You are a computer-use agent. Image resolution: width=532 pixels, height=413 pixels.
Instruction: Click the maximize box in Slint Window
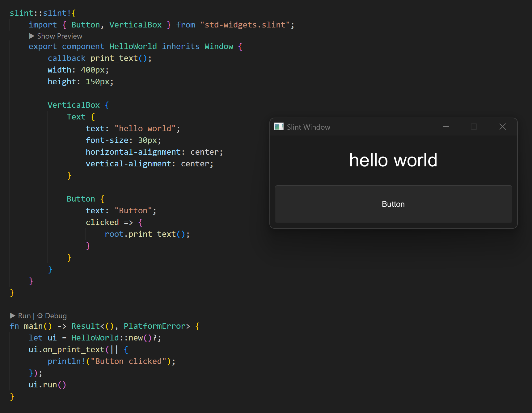(x=474, y=127)
